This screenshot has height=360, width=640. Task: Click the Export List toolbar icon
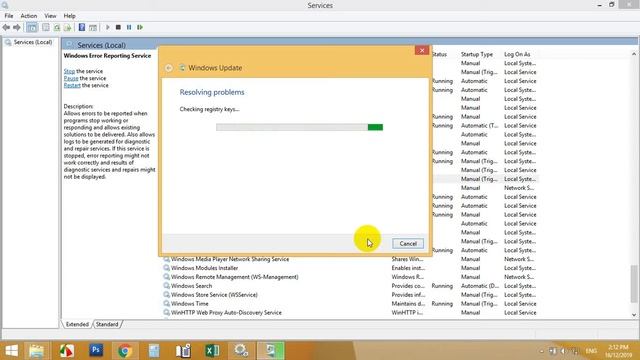point(67,27)
